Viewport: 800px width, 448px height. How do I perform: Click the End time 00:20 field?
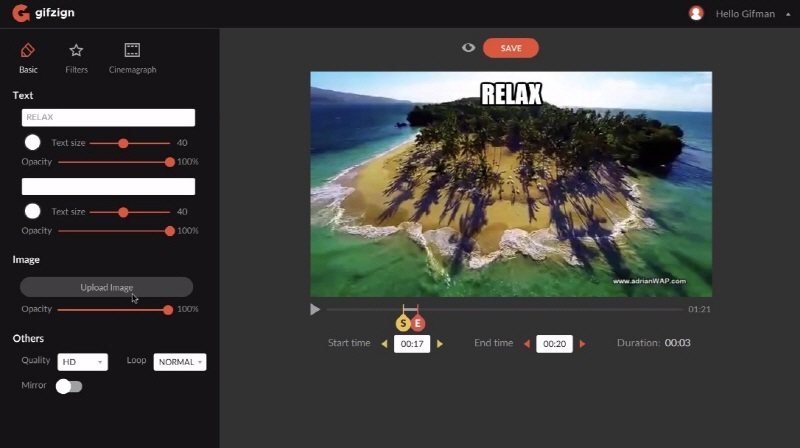(x=554, y=344)
